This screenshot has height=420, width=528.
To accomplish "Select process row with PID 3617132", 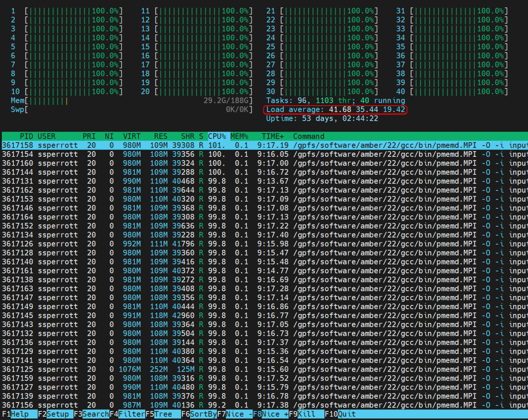I will pos(265,333).
